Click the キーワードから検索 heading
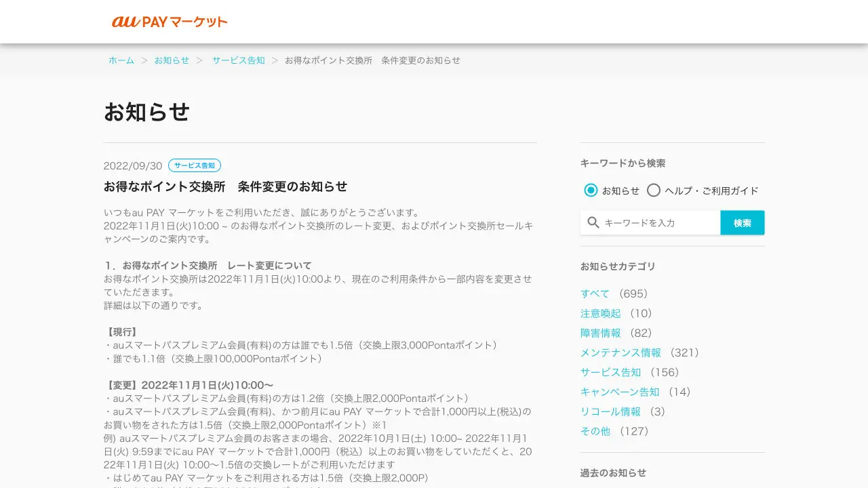868x488 pixels. pos(623,163)
